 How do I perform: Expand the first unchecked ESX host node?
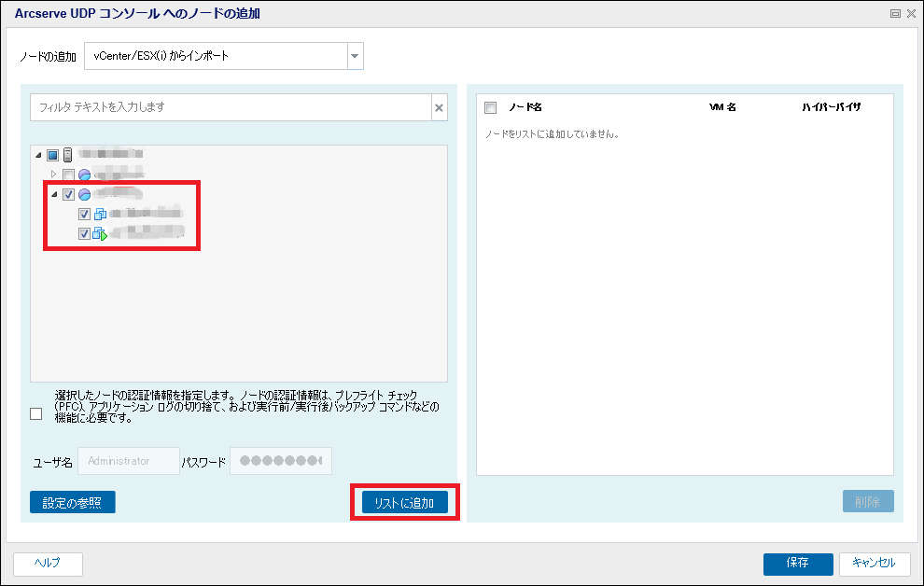53,174
